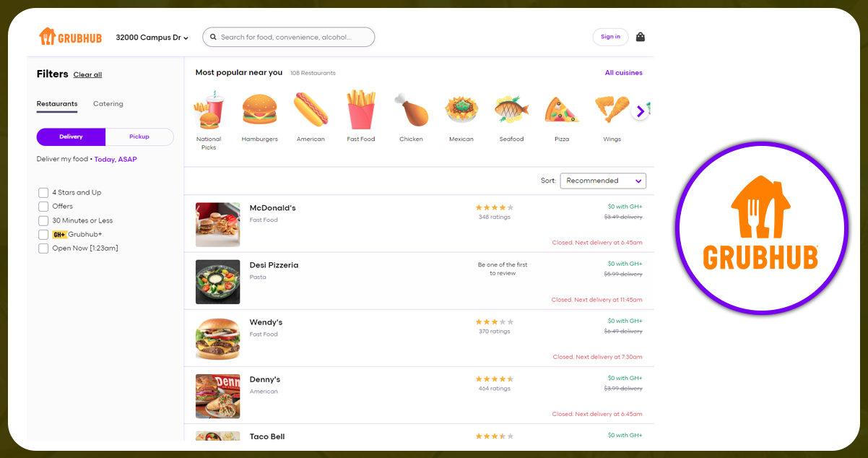The height and width of the screenshot is (458, 868).
Task: Choose the Fast Food fries icon
Action: (x=361, y=110)
